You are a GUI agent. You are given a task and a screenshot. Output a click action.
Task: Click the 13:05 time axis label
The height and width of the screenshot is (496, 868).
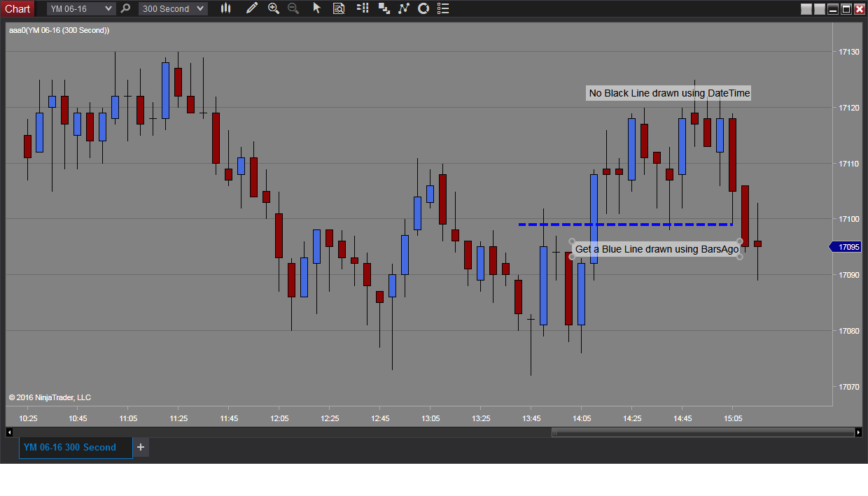tap(430, 418)
